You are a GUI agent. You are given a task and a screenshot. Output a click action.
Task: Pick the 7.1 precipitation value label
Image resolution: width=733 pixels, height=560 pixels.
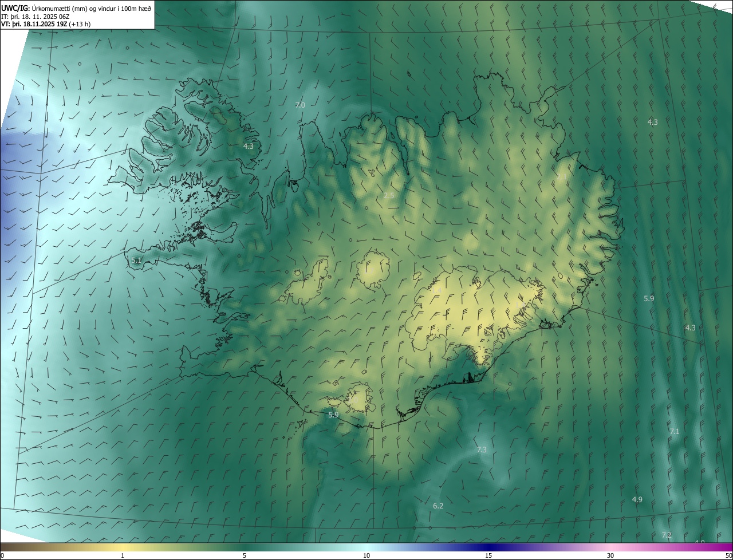[x=674, y=431]
